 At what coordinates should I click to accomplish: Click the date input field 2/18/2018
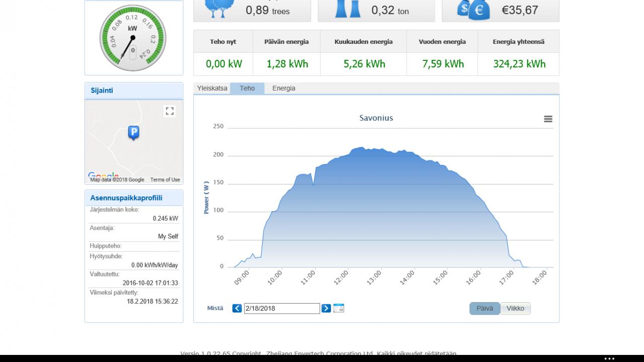(282, 308)
